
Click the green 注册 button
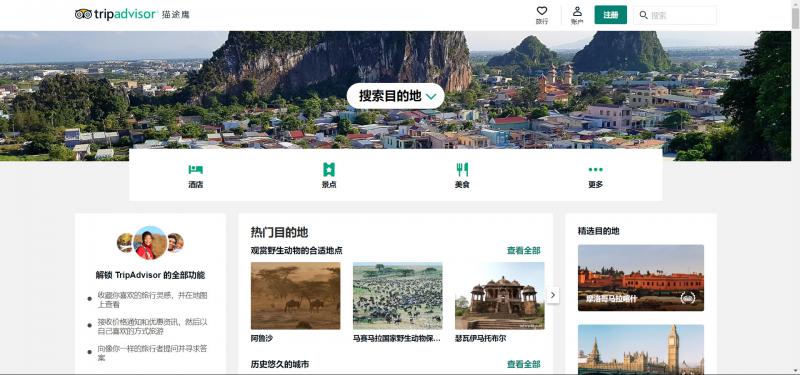pos(611,15)
